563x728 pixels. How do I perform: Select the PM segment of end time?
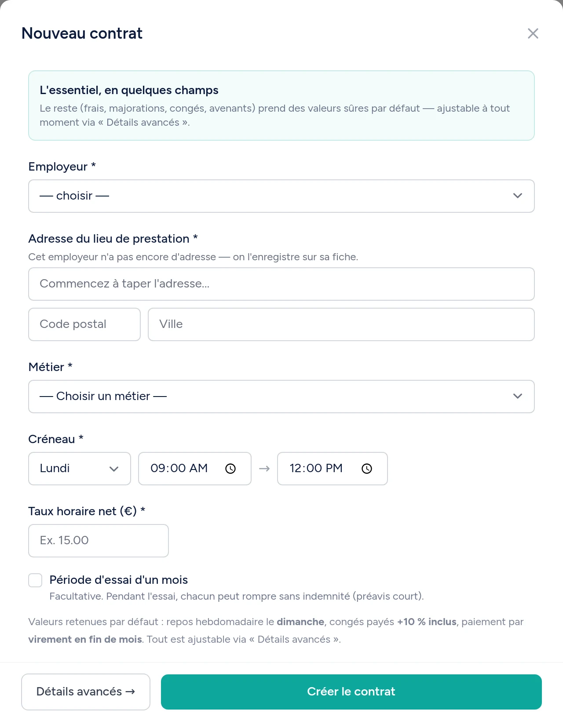point(334,468)
